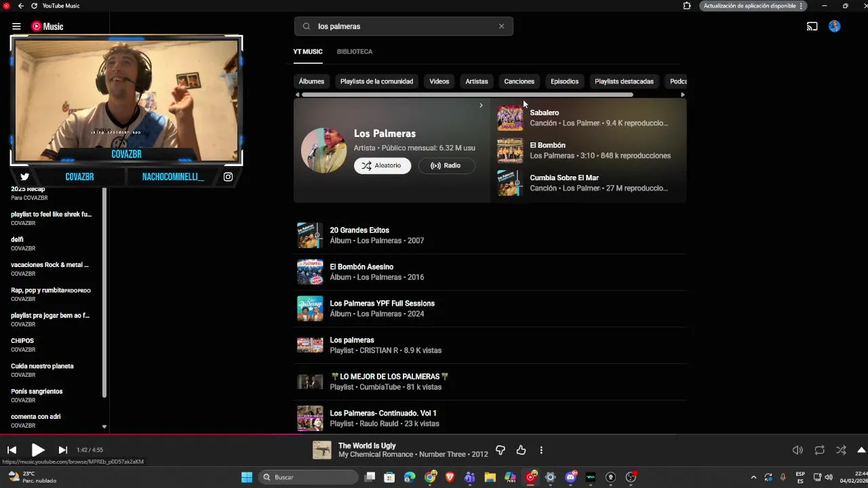Play the current track

(x=37, y=450)
